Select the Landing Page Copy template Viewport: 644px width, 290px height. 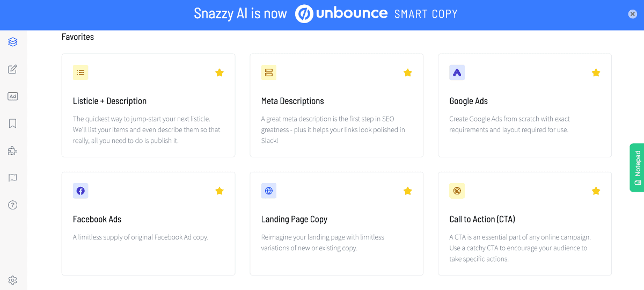tap(336, 223)
